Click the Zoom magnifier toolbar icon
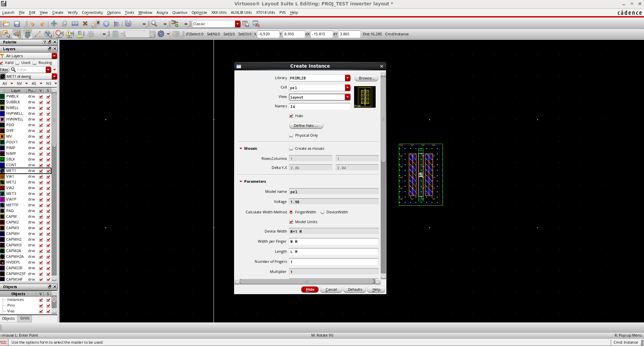This screenshot has width=644, height=346. click(154, 24)
